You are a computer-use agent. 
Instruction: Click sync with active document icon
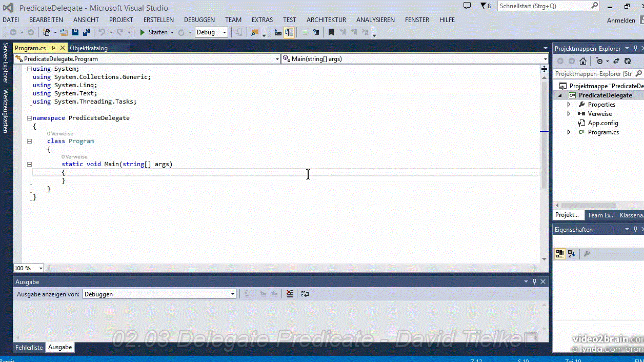(x=616, y=61)
